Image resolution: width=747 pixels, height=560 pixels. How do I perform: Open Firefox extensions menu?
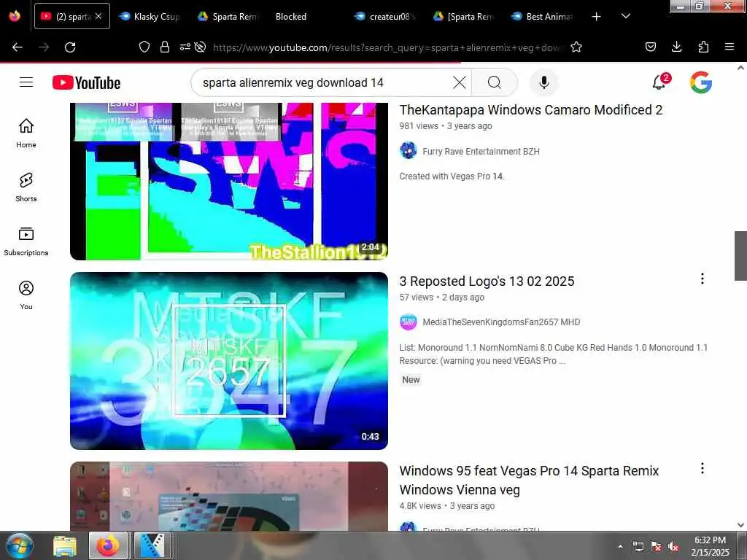(703, 47)
